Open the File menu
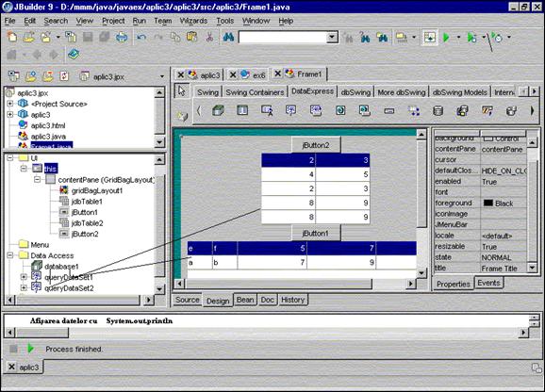This screenshot has width=545, height=392. click(9, 21)
